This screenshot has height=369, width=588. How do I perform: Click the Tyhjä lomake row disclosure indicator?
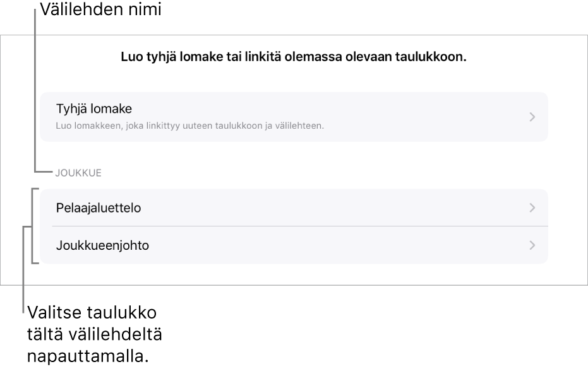(x=534, y=117)
